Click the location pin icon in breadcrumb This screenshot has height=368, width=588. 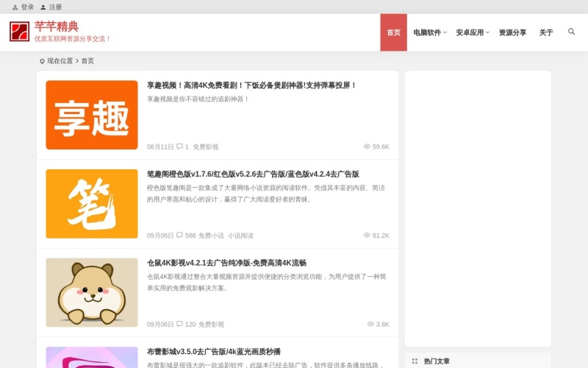pyautogui.click(x=42, y=61)
